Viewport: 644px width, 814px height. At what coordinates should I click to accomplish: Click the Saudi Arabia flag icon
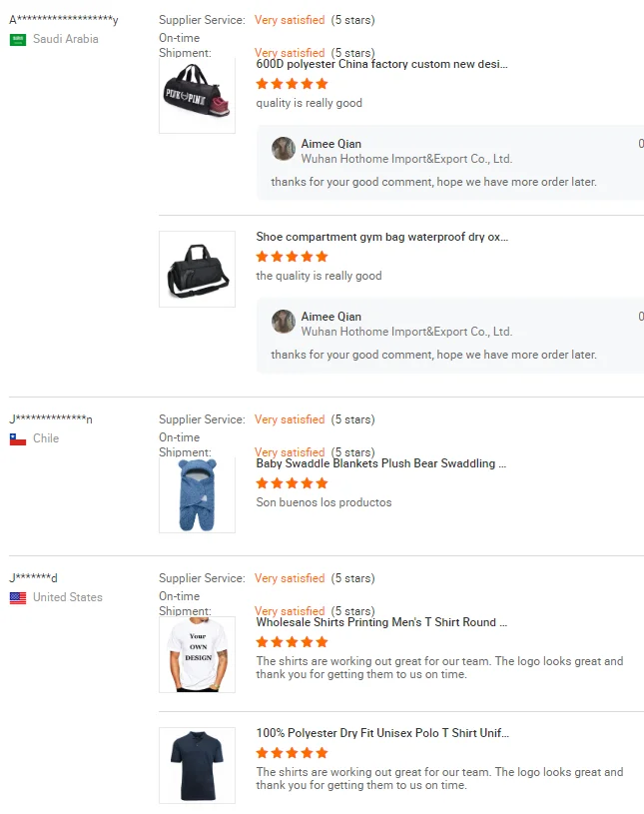coord(18,39)
